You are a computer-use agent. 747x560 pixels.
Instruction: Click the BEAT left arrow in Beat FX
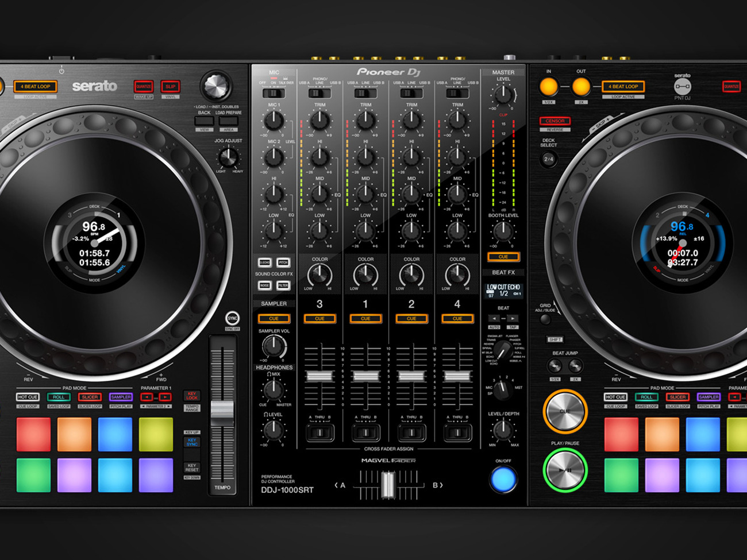click(494, 318)
